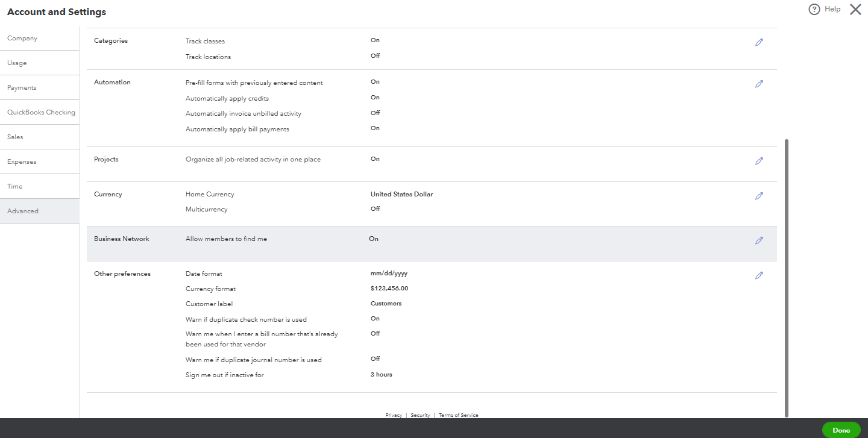Open Help from the top bar

[823, 9]
